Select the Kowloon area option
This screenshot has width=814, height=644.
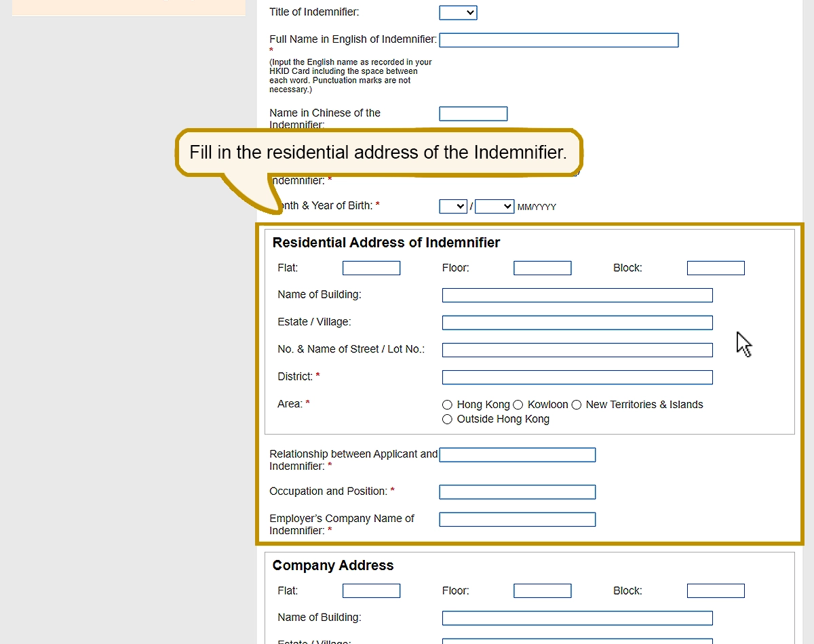tap(518, 405)
